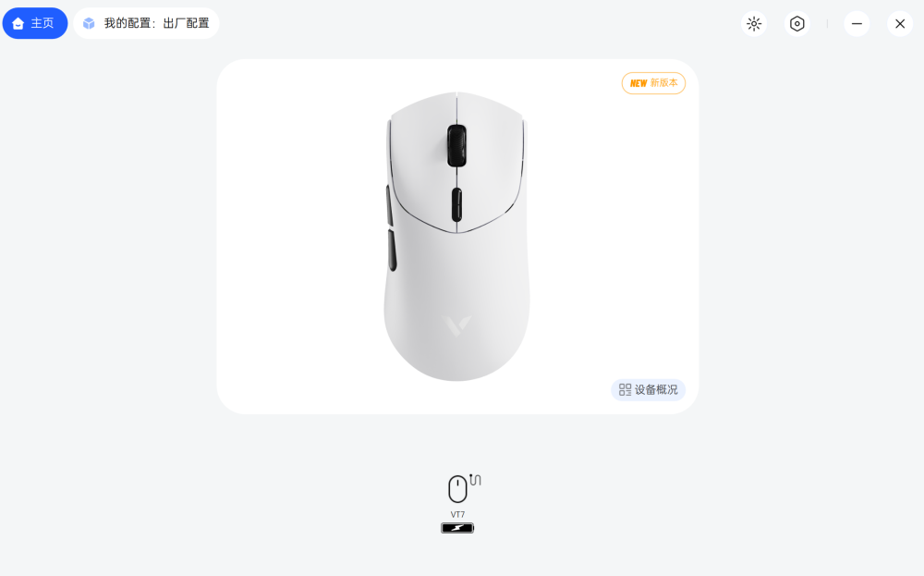Click the battery charging indicator under VT7
Image resolution: width=924 pixels, height=576 pixels.
[457, 528]
